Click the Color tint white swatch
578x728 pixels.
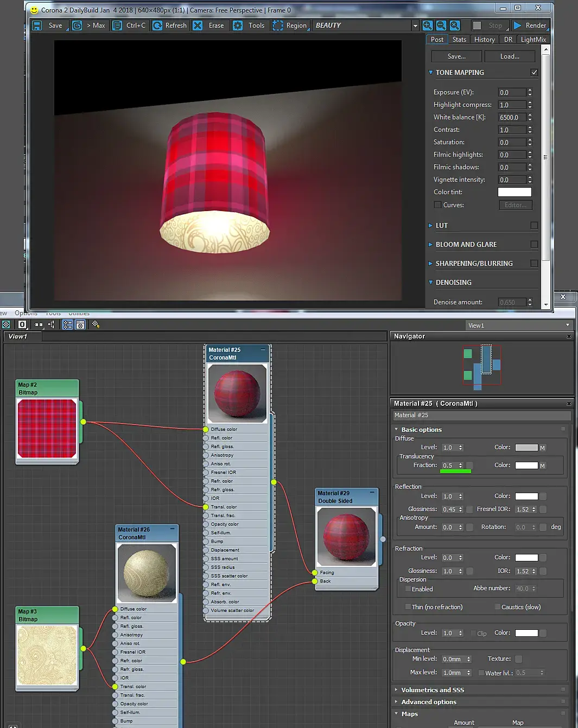click(515, 192)
